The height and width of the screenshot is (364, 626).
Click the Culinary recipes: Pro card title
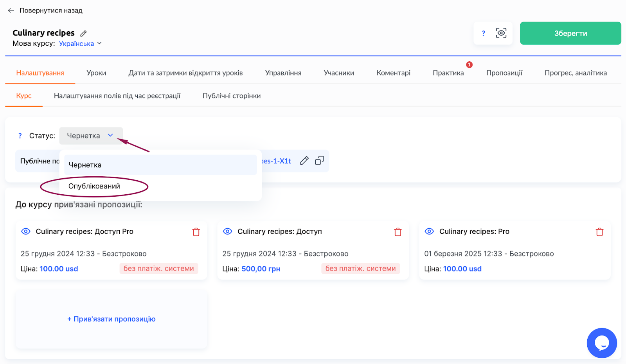point(474,231)
